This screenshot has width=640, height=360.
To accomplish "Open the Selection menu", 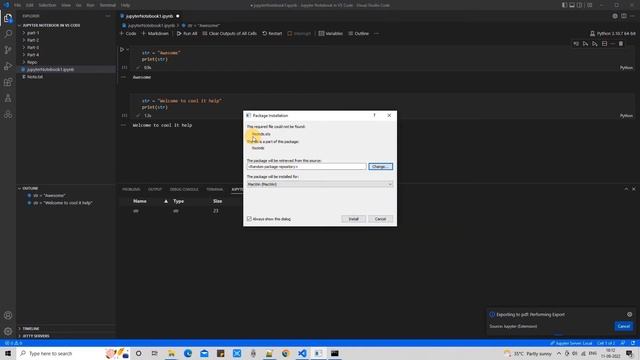I will pyautogui.click(x=47, y=5).
